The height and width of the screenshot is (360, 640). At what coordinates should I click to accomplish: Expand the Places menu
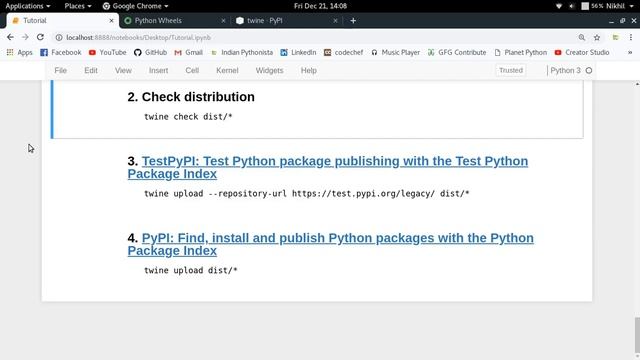point(78,6)
